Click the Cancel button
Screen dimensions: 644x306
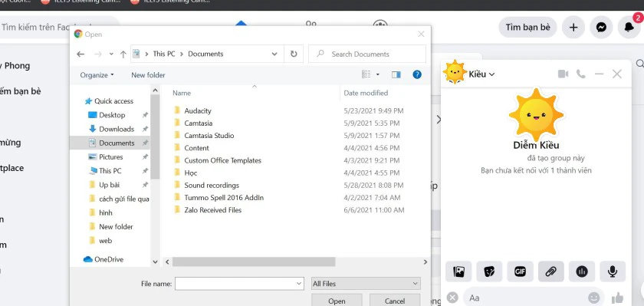[x=395, y=301]
